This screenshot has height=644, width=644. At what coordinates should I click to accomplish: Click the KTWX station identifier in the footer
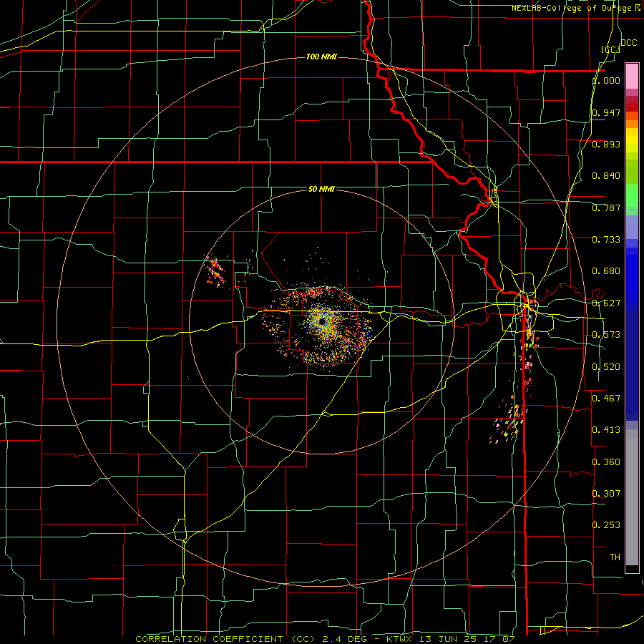point(399,639)
